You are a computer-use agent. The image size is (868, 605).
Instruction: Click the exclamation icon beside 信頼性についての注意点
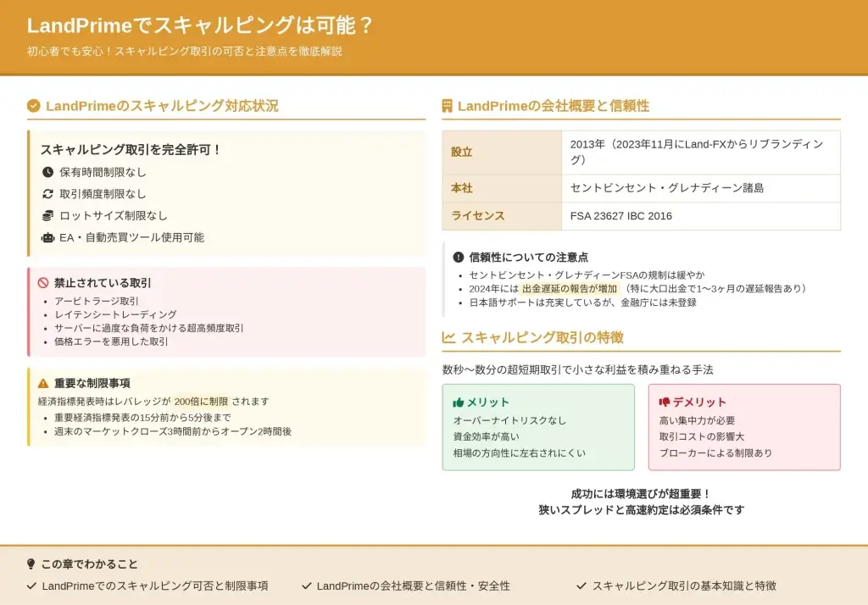click(459, 257)
